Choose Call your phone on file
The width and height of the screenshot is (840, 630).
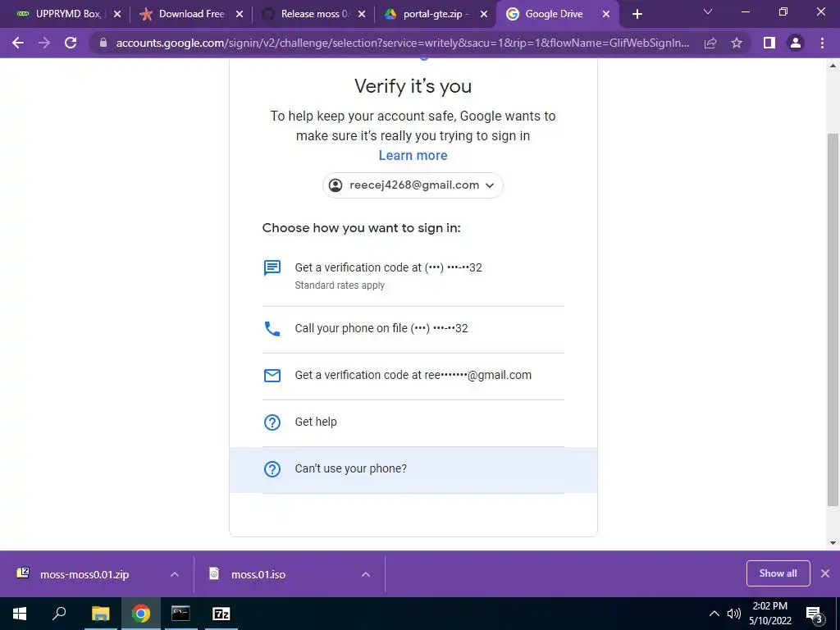click(x=413, y=329)
